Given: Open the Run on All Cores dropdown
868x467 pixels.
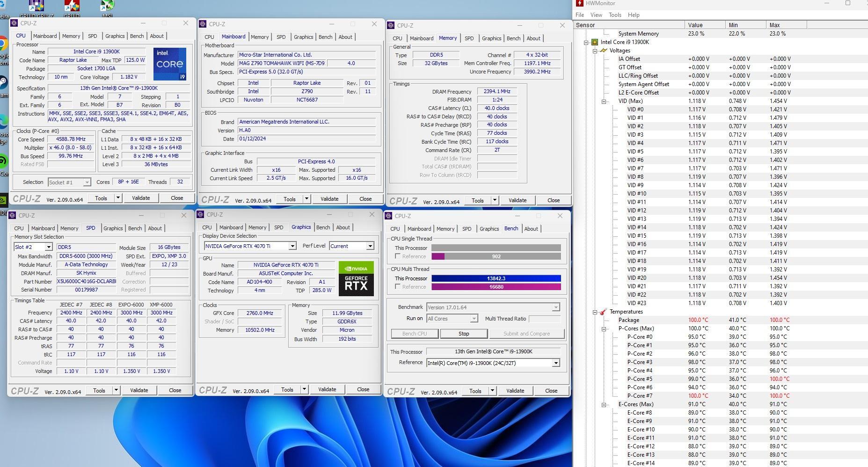Looking at the screenshot, I should (x=474, y=319).
